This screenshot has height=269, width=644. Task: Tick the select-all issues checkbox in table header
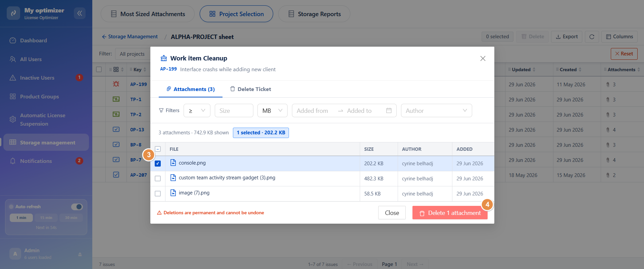click(x=99, y=70)
